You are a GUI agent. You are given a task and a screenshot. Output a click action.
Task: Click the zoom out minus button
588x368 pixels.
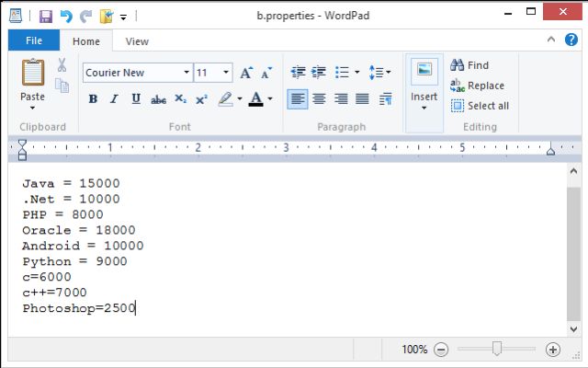click(x=441, y=350)
